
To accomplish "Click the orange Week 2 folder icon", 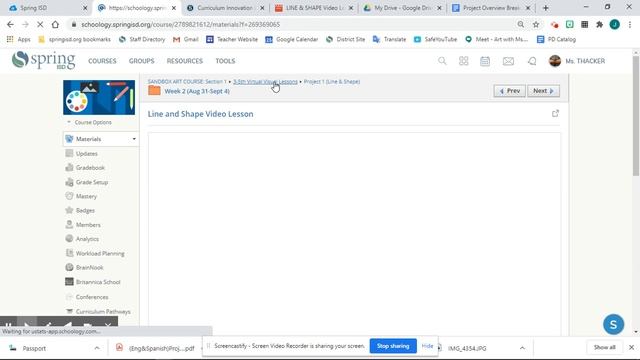I will 154,90.
